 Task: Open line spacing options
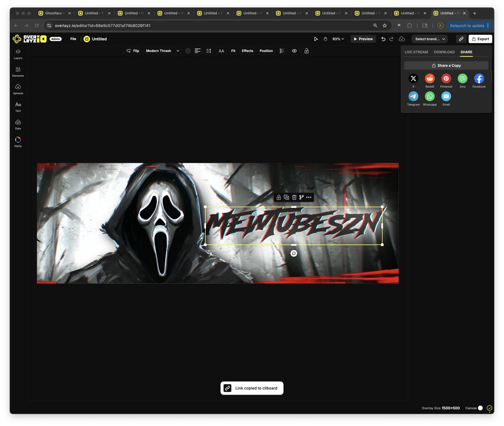209,51
